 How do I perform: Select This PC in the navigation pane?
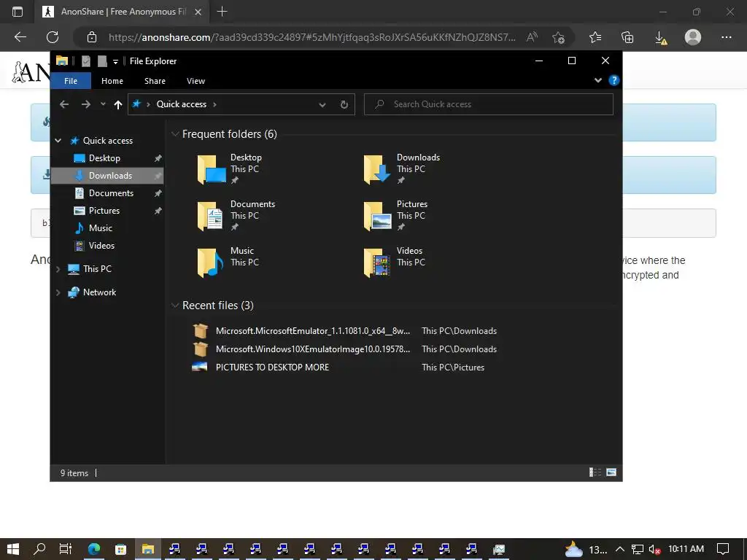tap(97, 269)
